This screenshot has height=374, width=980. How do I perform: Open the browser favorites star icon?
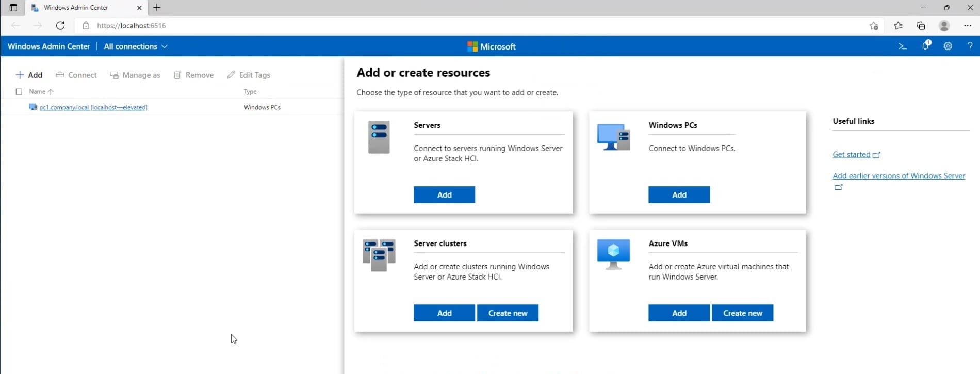(x=898, y=25)
